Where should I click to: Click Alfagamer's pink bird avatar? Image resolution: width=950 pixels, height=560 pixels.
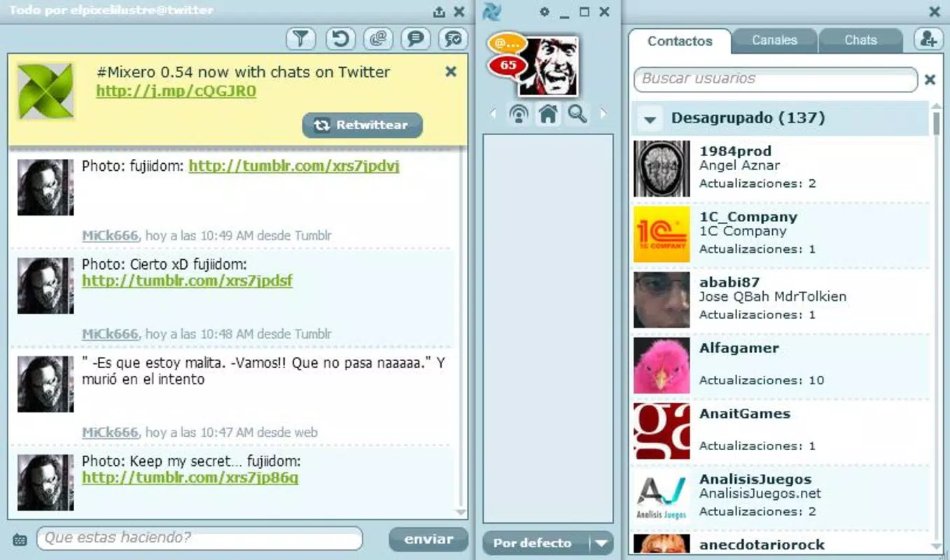pos(662,365)
